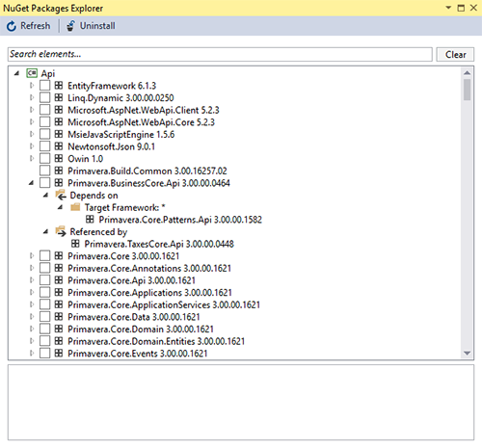This screenshot has height=448, width=482.
Task: Click the empty details pane at bottom
Action: (241, 403)
